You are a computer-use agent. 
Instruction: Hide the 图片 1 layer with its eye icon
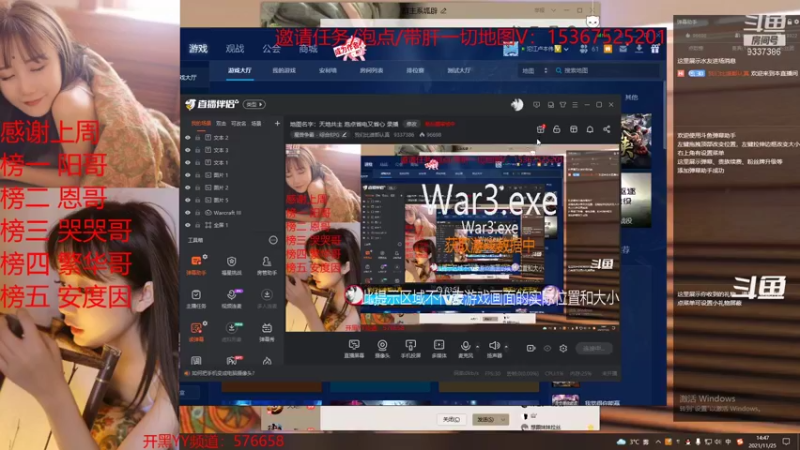[x=188, y=175]
